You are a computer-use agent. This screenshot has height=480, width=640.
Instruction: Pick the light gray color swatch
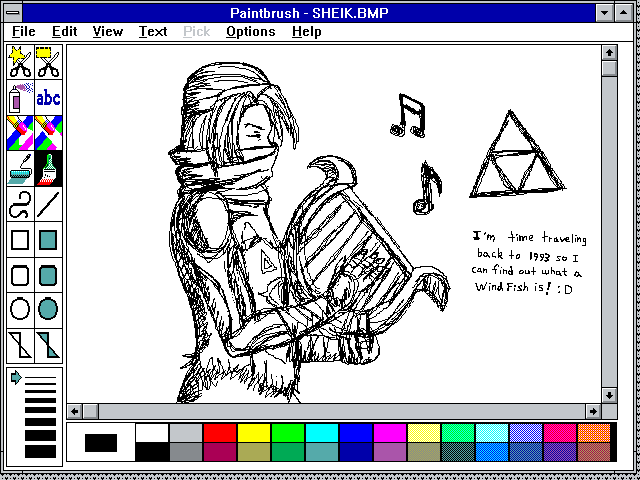pyautogui.click(x=186, y=433)
